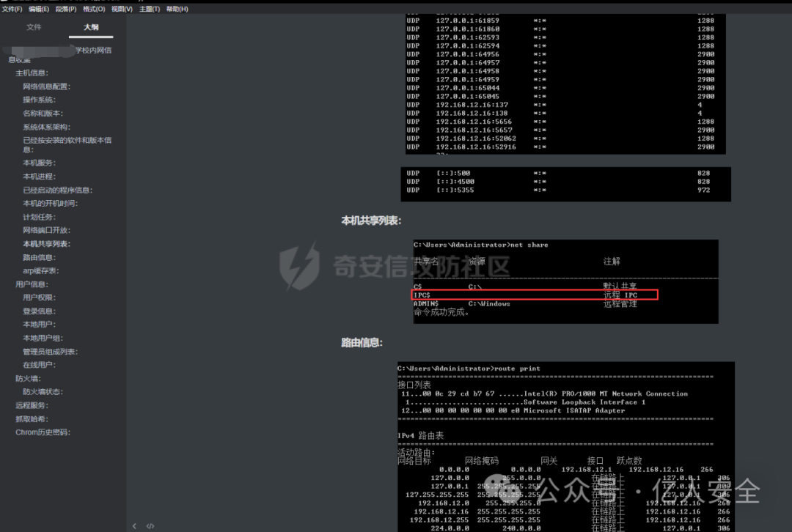Viewport: 792px width, 532px height.
Task: Go to 本地用户: outline heading
Action: pos(39,325)
